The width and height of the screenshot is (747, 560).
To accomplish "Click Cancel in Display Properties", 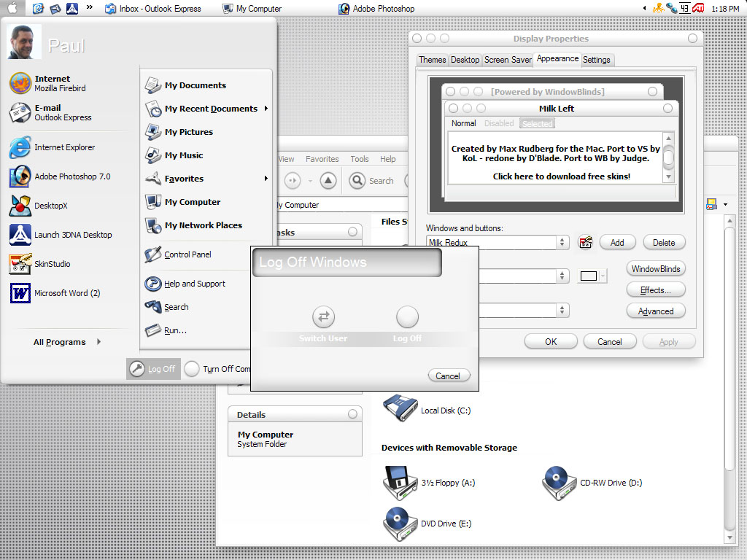I will tap(610, 341).
